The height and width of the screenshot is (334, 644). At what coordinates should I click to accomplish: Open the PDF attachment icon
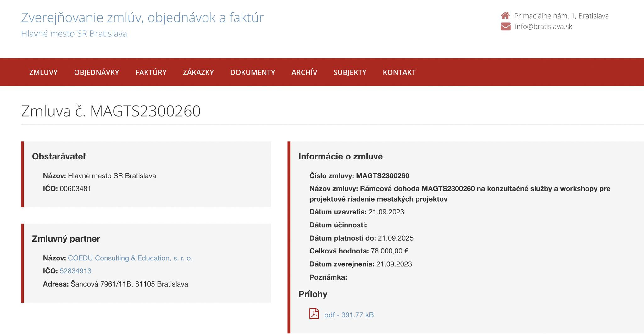314,314
